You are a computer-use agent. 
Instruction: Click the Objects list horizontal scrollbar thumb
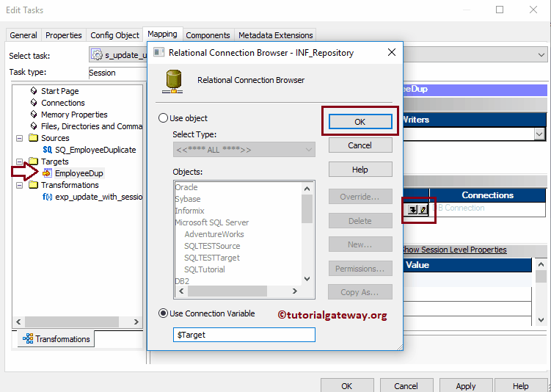(227, 291)
